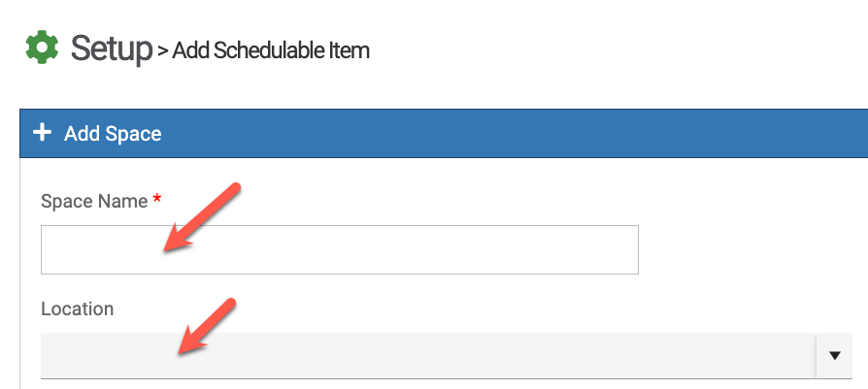Viewport: 868px width, 389px height.
Task: Select the Add Schedulable Item breadcrumb
Action: (271, 49)
